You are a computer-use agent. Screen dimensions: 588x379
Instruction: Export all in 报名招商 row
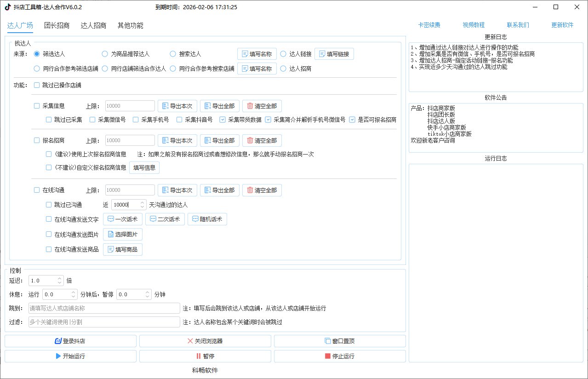pos(220,140)
